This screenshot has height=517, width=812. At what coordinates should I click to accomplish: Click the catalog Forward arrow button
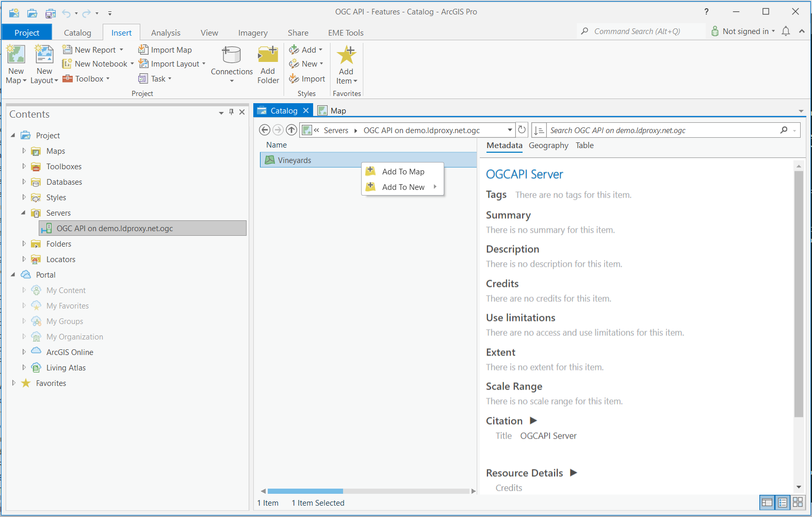pyautogui.click(x=278, y=130)
